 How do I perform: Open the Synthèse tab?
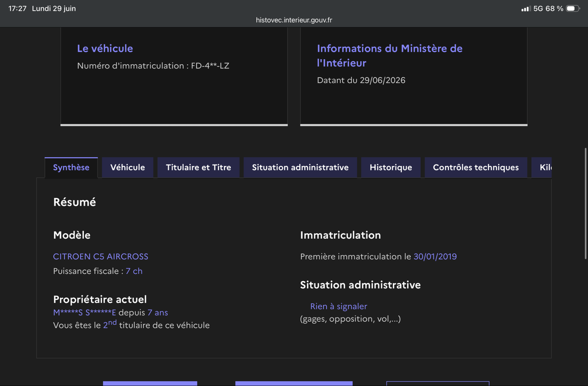coord(71,168)
